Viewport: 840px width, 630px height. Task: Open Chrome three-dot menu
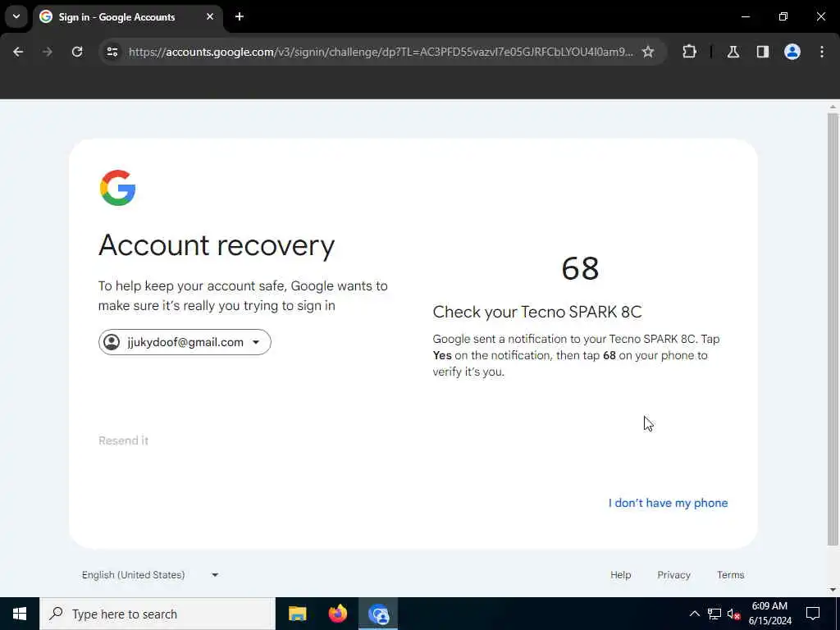tap(822, 52)
